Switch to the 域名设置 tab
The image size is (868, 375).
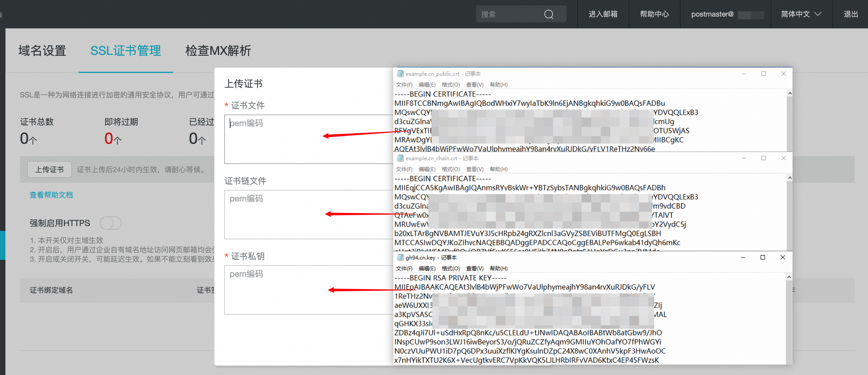42,51
